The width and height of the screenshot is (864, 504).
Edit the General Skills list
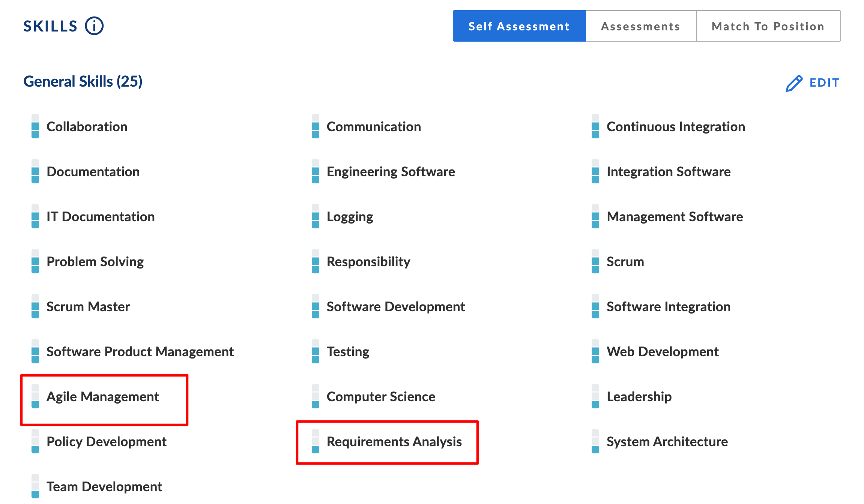coord(813,83)
